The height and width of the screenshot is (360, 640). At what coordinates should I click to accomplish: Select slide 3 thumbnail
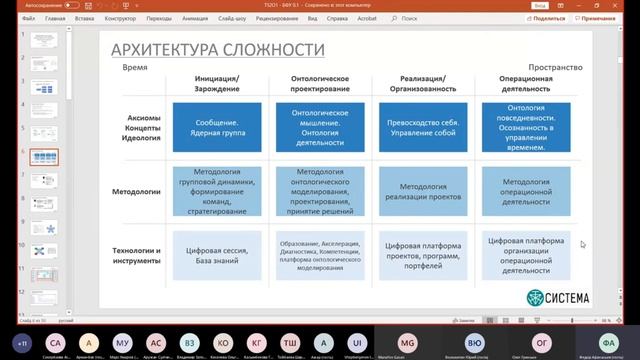coord(44,87)
